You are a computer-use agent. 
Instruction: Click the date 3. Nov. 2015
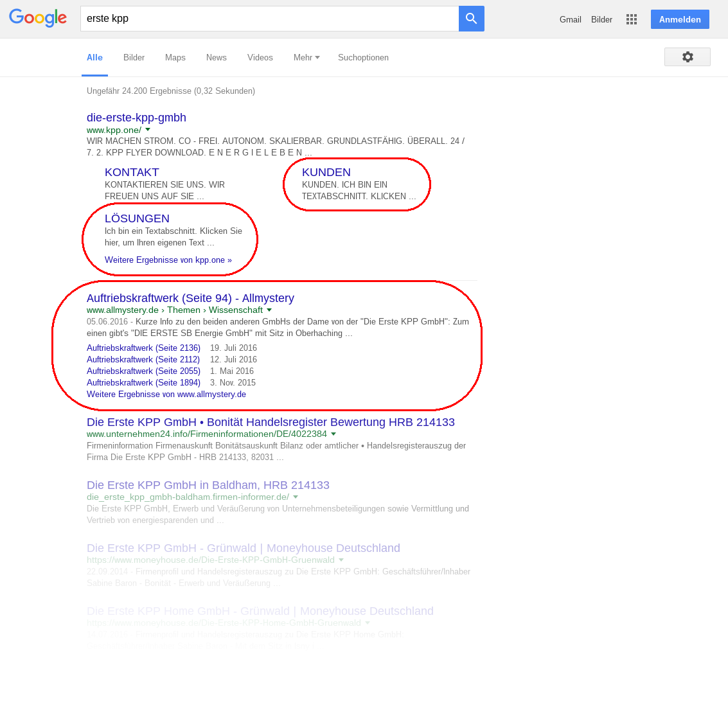233,382
